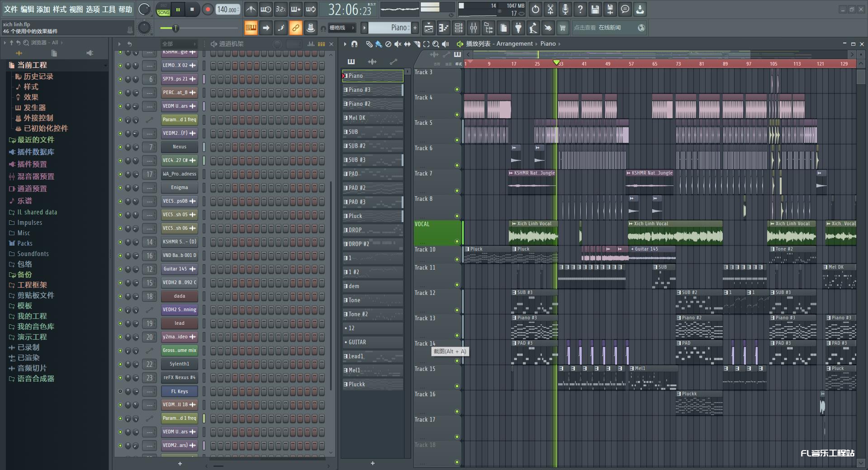Add a new pattern with plus button
The height and width of the screenshot is (470, 868).
click(x=415, y=28)
